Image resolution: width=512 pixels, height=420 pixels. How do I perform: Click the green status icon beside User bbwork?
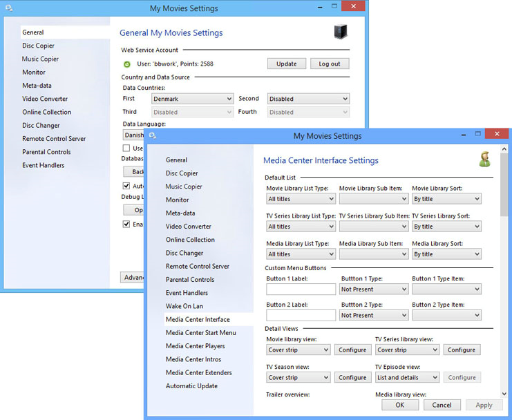point(127,64)
